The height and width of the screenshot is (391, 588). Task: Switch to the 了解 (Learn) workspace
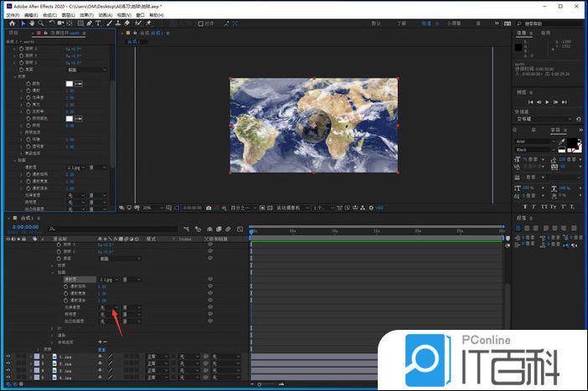coord(402,23)
